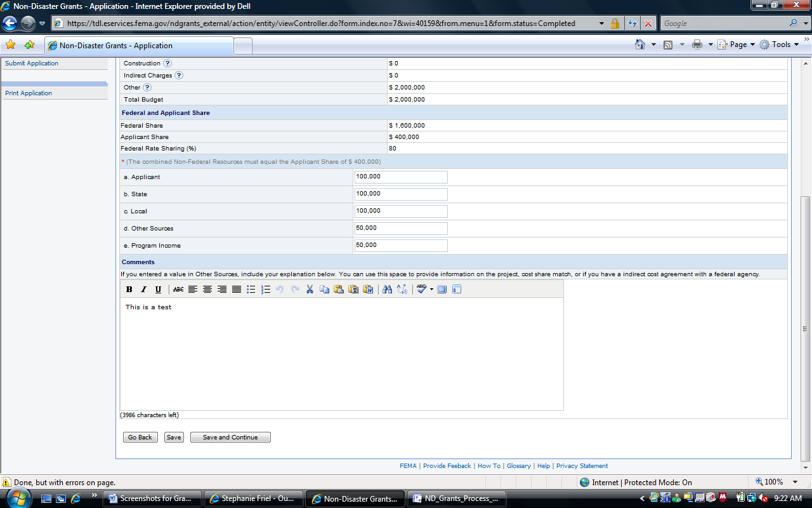The width and height of the screenshot is (812, 508).
Task: Center align comment text
Action: (x=207, y=290)
